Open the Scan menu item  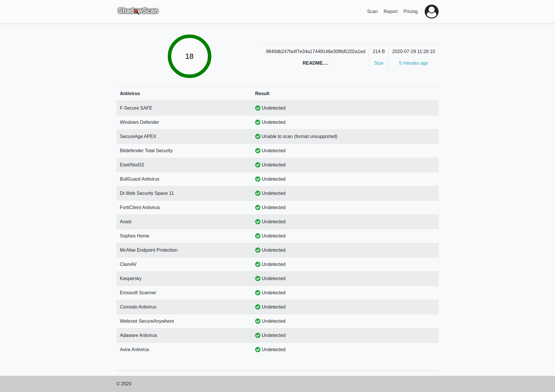(x=372, y=12)
